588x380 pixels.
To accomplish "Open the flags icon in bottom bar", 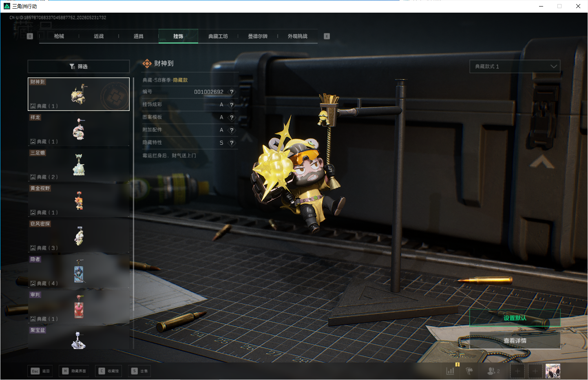I will tap(469, 371).
